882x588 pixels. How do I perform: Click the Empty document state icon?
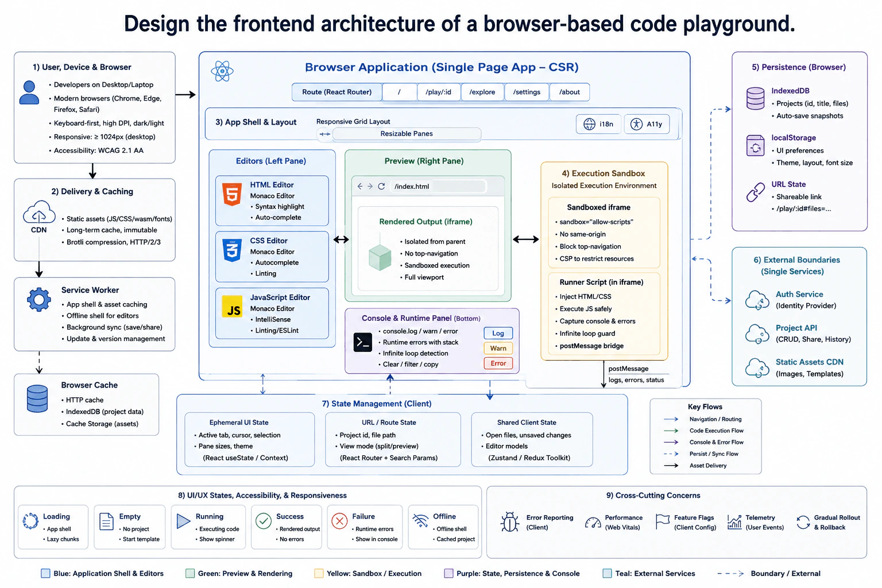[107, 521]
